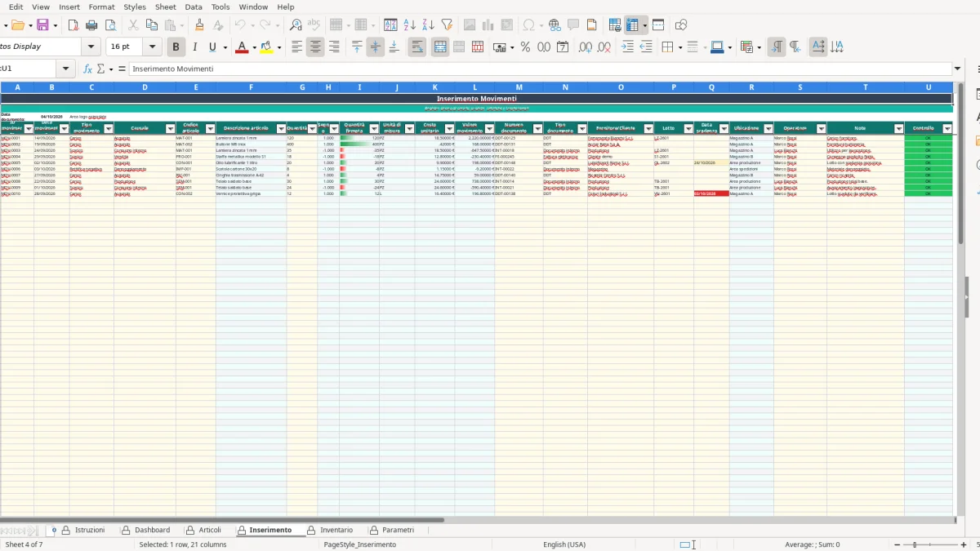
Task: Click the Define Print Area icon
Action: point(615,25)
